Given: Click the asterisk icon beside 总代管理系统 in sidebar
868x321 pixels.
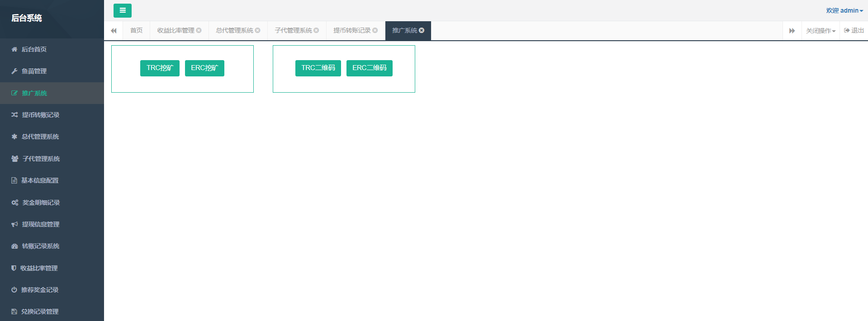Looking at the screenshot, I should (x=14, y=137).
